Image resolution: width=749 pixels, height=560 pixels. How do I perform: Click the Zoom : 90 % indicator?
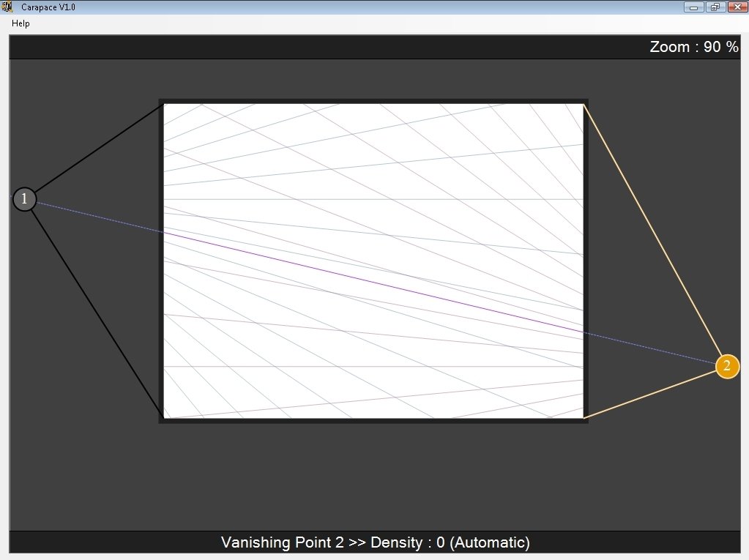click(693, 47)
